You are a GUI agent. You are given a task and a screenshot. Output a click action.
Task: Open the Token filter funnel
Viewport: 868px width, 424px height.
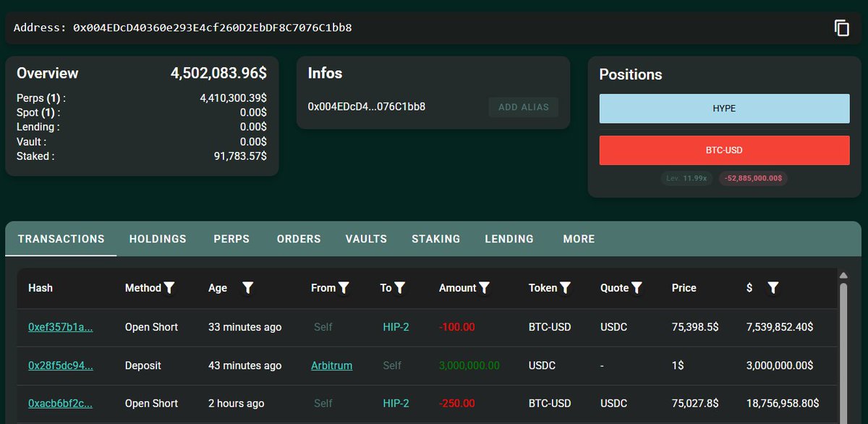click(566, 288)
